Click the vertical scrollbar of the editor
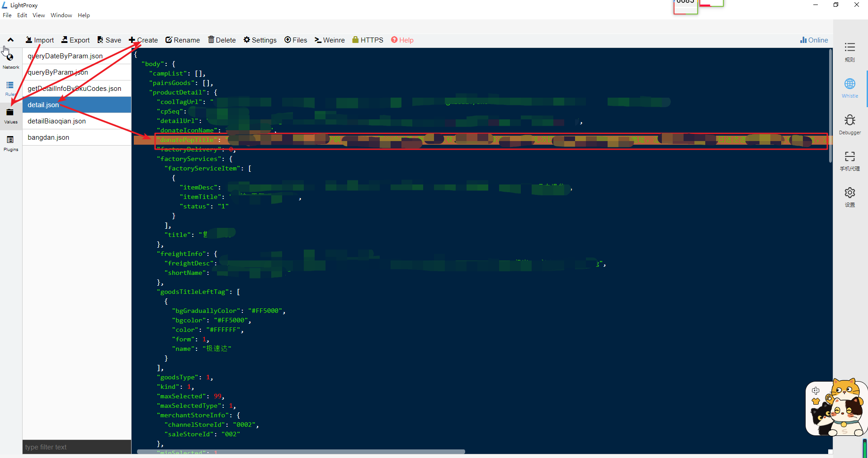 point(830,106)
